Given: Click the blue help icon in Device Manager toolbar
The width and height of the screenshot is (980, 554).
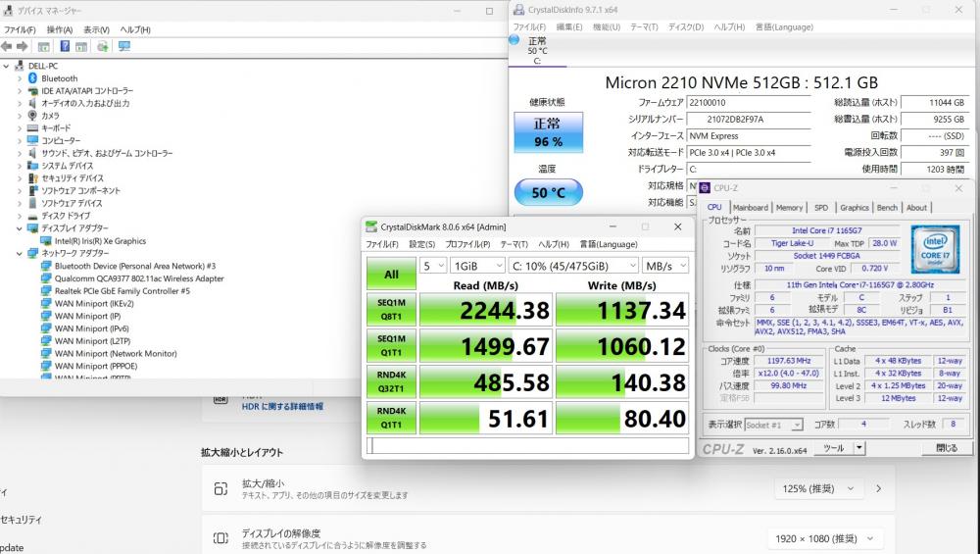Looking at the screenshot, I should coord(66,46).
